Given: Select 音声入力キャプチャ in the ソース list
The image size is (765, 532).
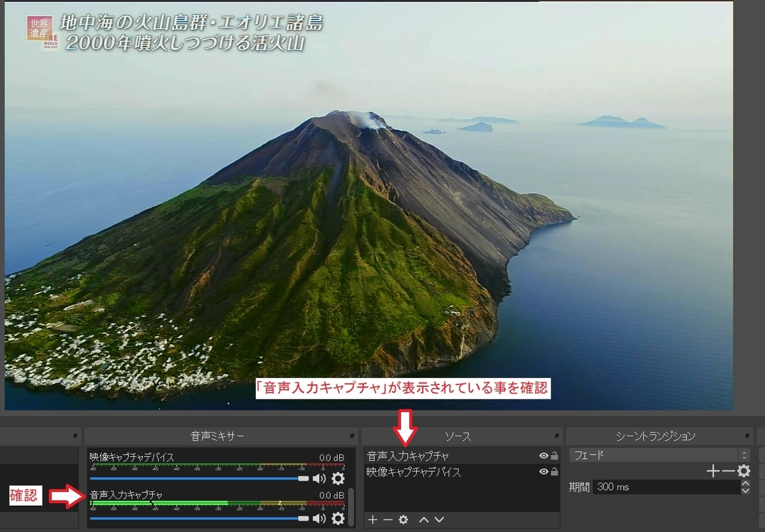Looking at the screenshot, I should click(x=462, y=456).
